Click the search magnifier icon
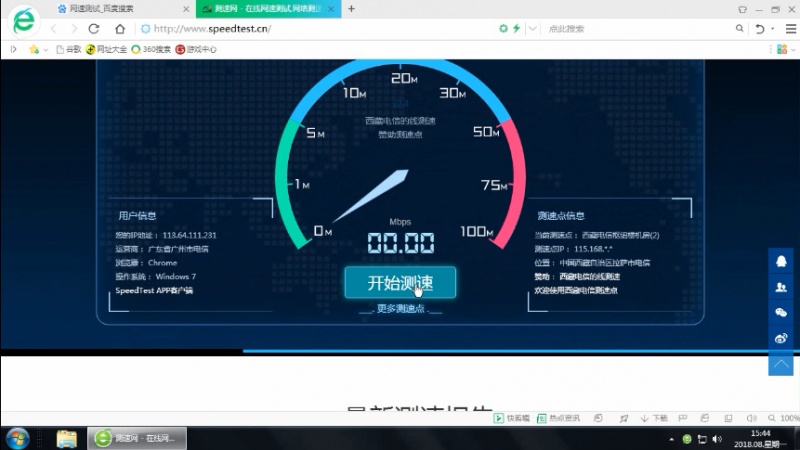Screen dimensions: 800x450 [x=739, y=29]
